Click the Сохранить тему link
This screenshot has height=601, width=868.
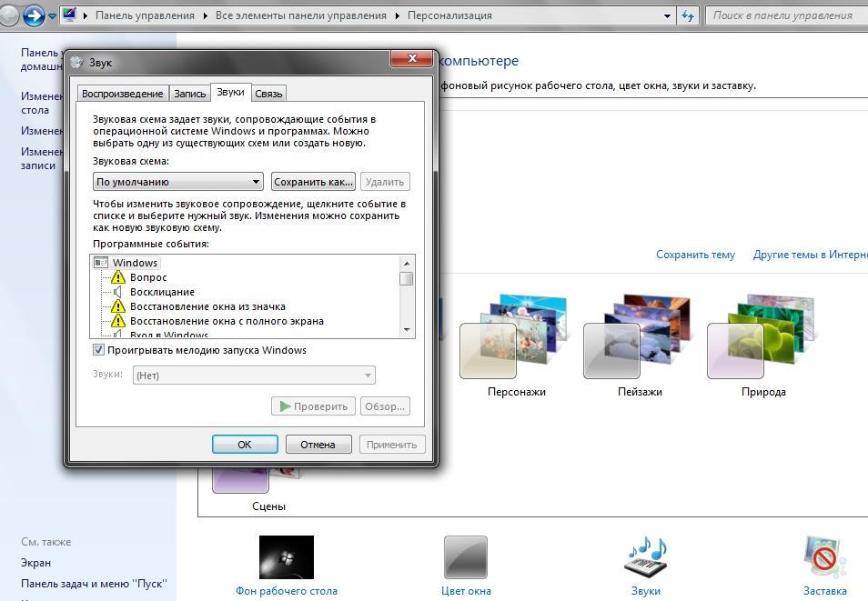click(695, 255)
